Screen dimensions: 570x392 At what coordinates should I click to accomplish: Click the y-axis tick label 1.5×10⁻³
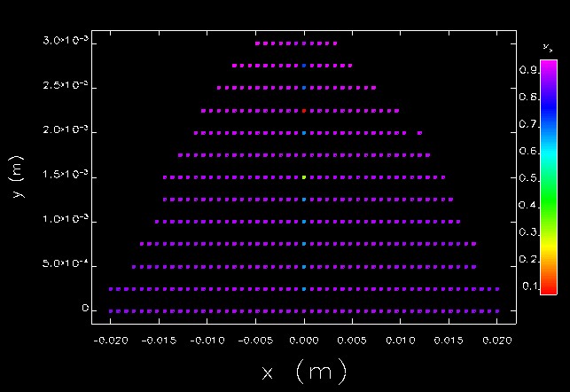point(66,176)
